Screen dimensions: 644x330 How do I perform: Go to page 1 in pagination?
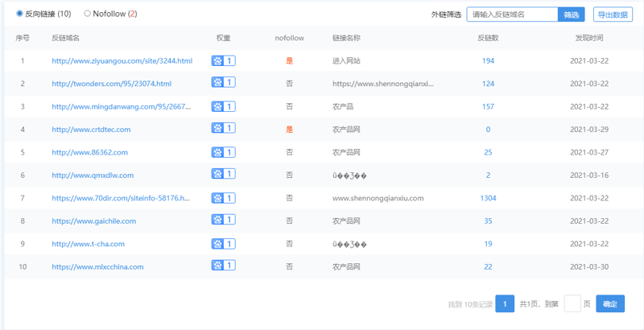tap(505, 303)
